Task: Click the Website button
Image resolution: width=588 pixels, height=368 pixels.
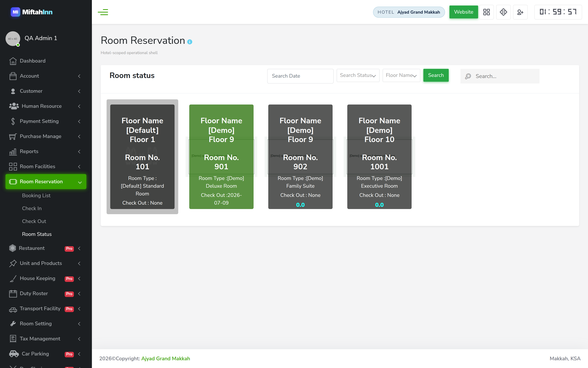Action: click(x=464, y=12)
